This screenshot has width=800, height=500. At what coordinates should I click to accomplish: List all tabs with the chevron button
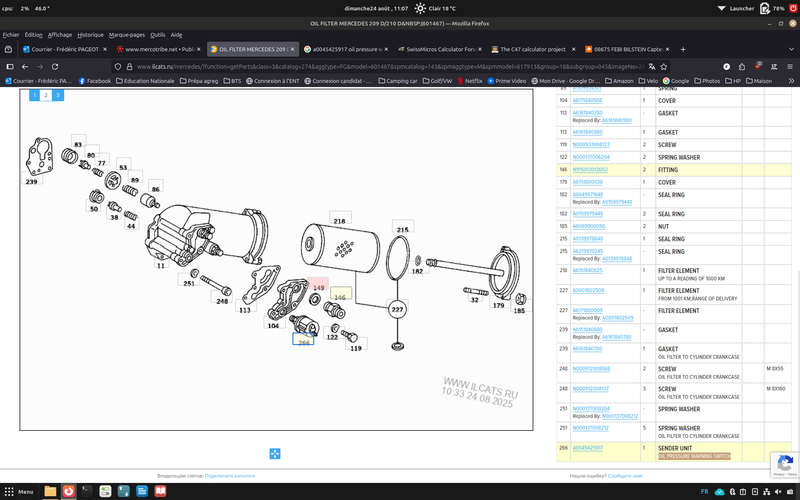791,49
